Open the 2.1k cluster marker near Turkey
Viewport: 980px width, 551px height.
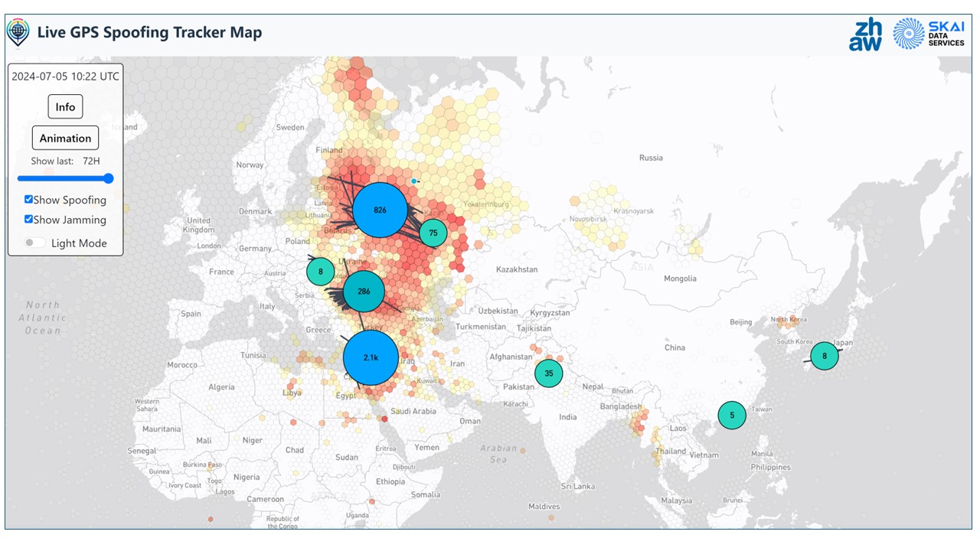372,357
